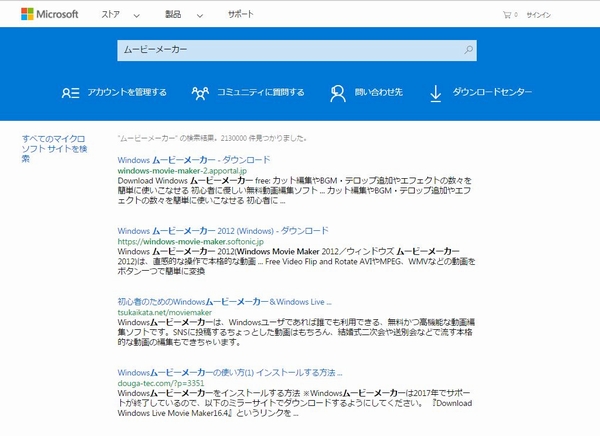Click すべてのマイクロソフト サイトを検索 link

pyautogui.click(x=54, y=149)
